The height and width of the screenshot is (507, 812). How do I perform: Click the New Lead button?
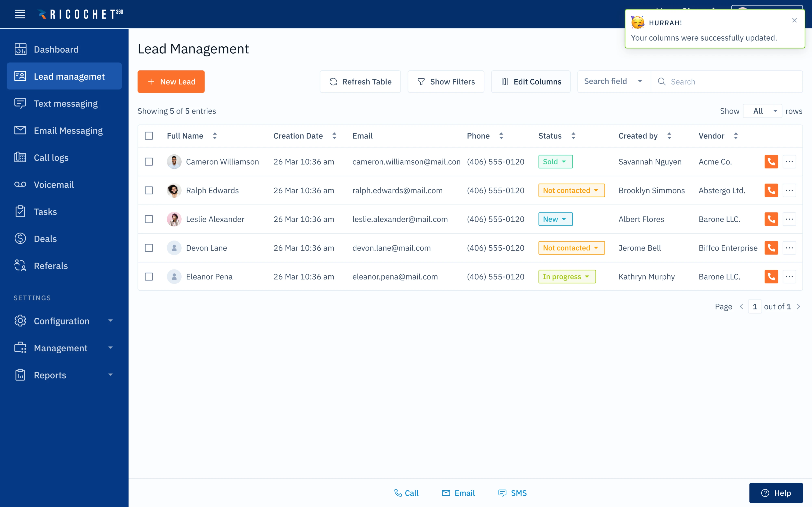(x=171, y=81)
